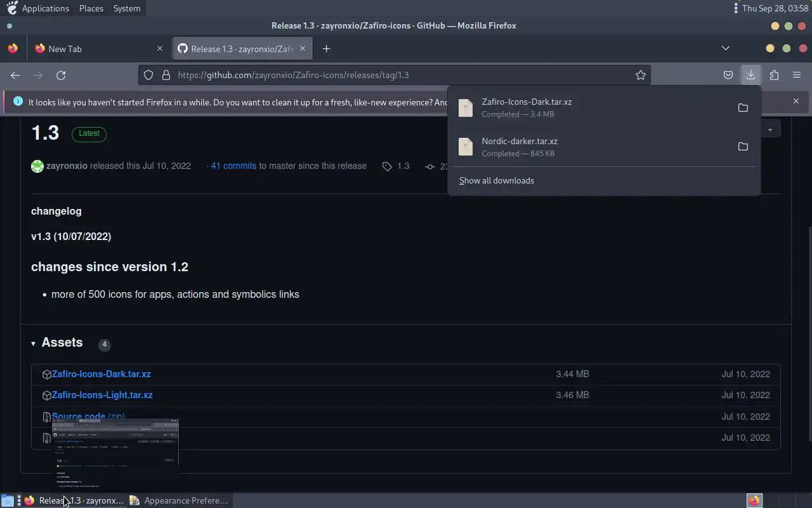Click the show desktop icon in bottom panel
The image size is (812, 508).
[7, 500]
